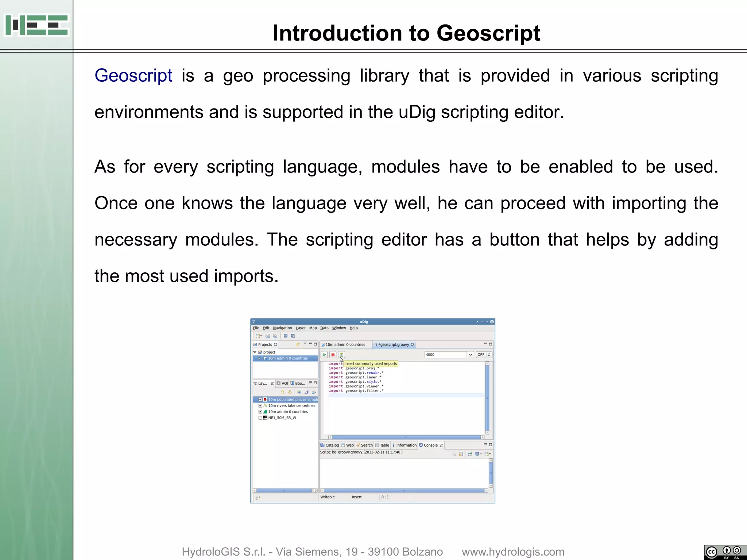This screenshot has height=560, width=747.
Task: Click the script editor horizontal scrollbar
Action: [x=406, y=437]
